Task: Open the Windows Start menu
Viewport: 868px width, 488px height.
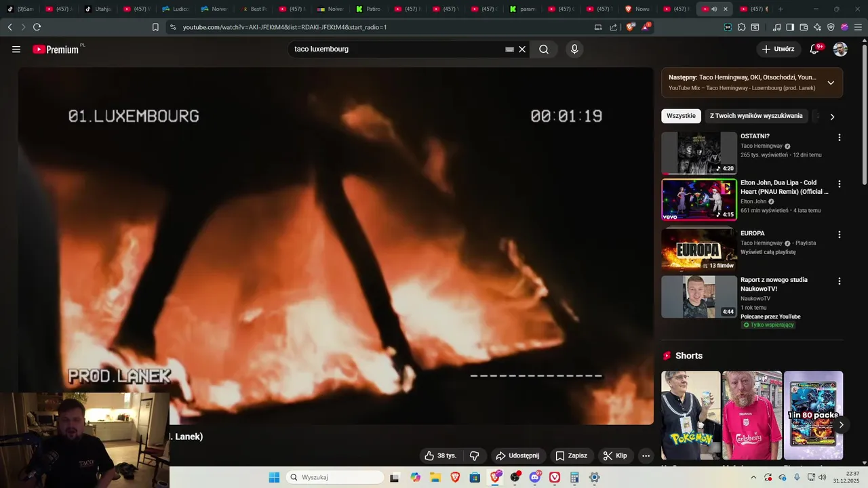Action: [x=274, y=477]
